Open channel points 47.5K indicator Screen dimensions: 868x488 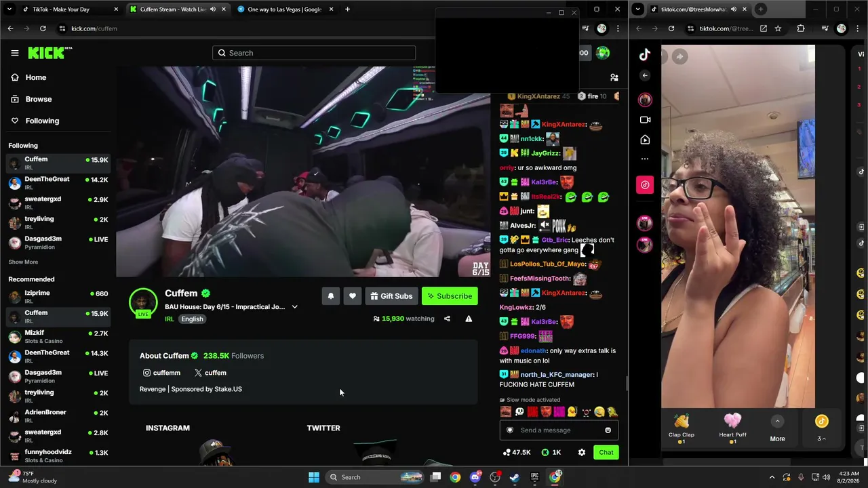point(517,453)
